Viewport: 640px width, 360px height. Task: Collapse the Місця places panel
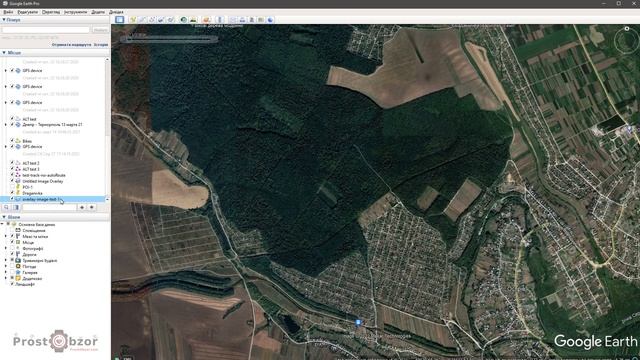pyautogui.click(x=4, y=53)
